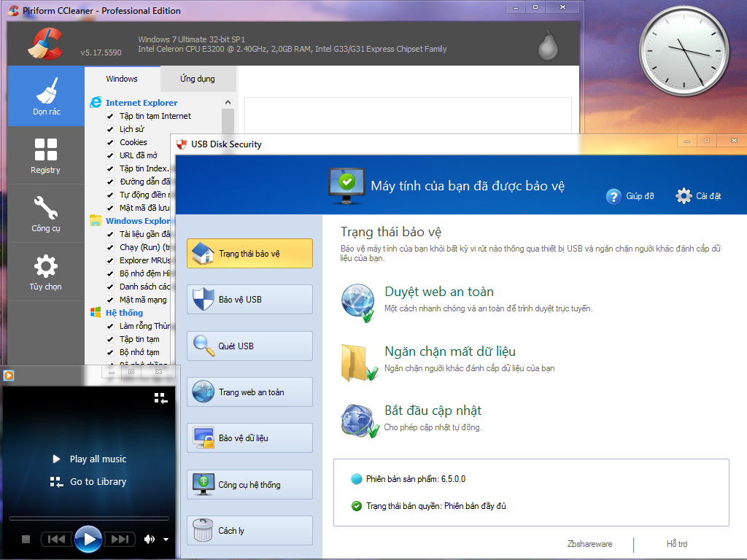Switch media player to library view icon
The width and height of the screenshot is (747, 560).
coord(161,398)
